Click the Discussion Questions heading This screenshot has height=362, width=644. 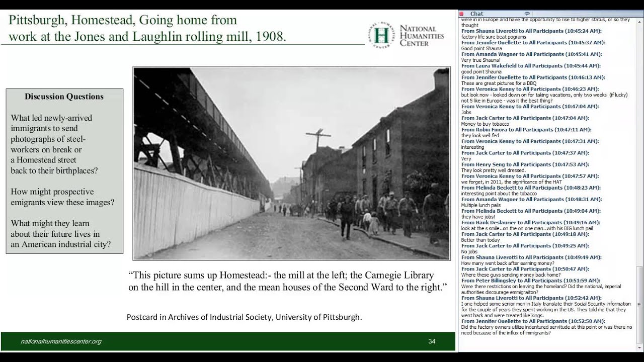coord(64,97)
